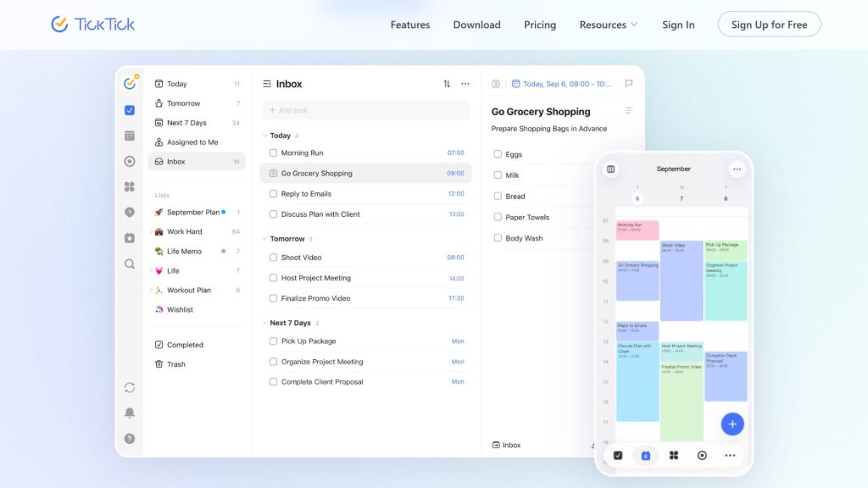Check off Host Project Meeting task
The height and width of the screenshot is (488, 868).
click(273, 278)
